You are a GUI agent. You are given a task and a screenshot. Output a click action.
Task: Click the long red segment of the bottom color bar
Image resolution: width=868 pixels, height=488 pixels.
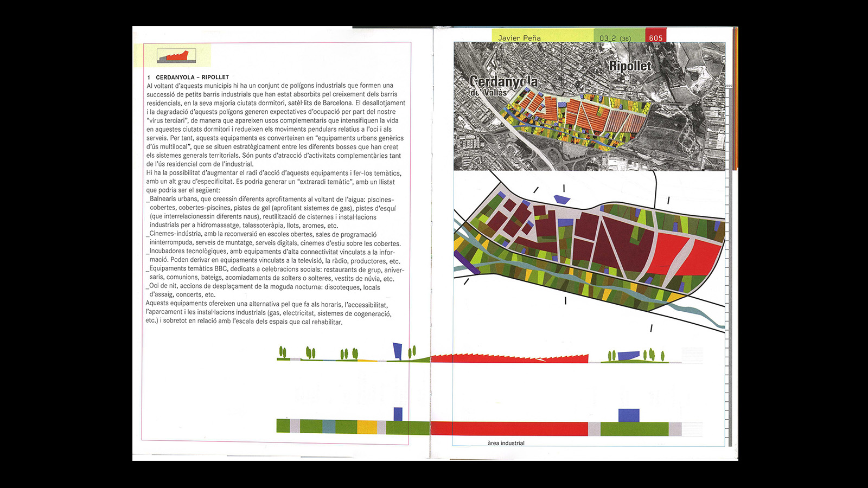(509, 428)
